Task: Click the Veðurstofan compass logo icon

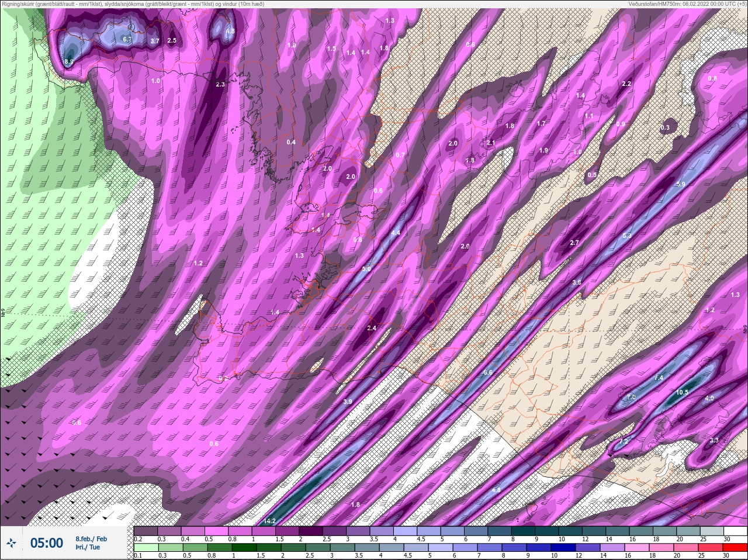Action: click(x=11, y=543)
